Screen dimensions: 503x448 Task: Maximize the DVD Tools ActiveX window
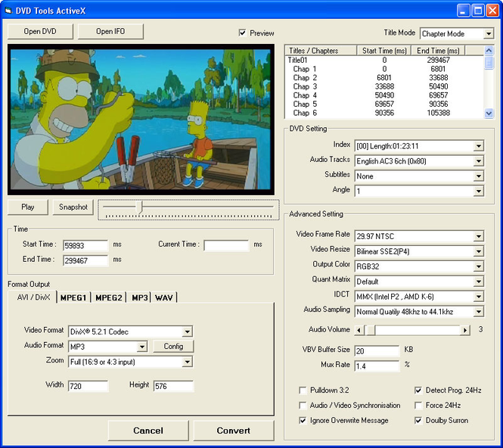478,11
